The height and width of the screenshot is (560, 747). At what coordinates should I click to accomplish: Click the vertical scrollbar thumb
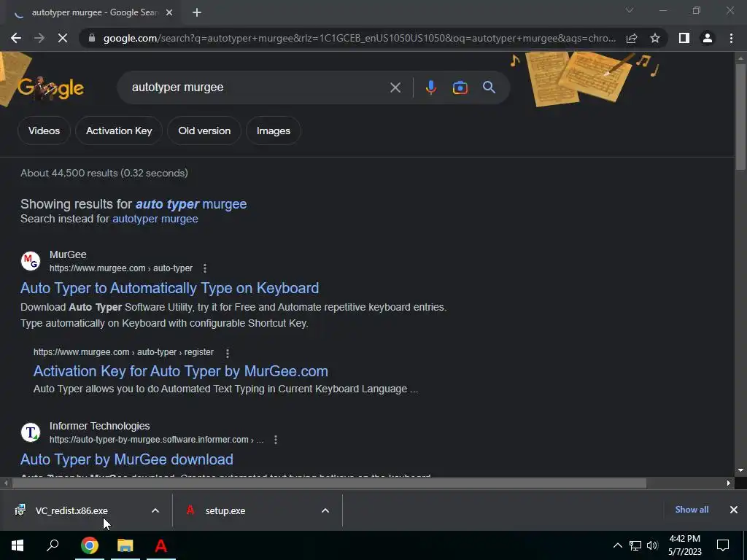coord(740,116)
